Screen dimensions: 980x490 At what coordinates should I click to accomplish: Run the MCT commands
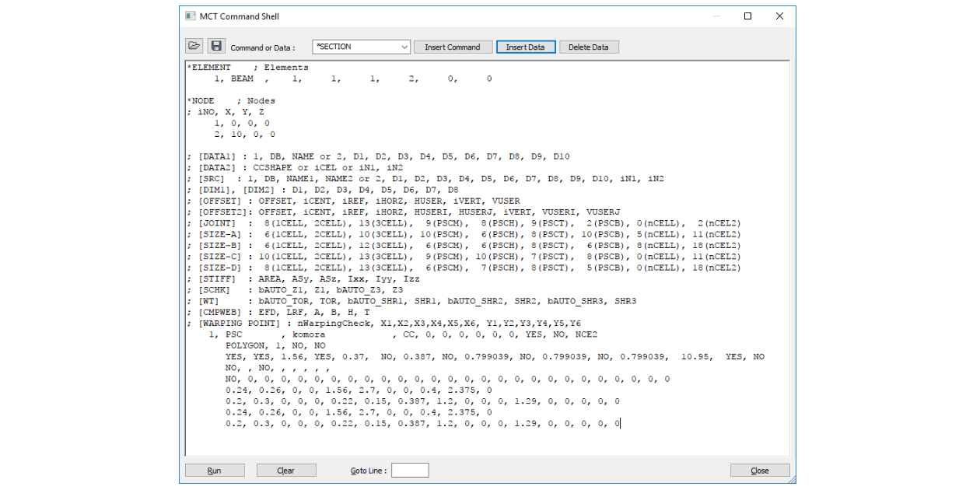click(x=214, y=471)
